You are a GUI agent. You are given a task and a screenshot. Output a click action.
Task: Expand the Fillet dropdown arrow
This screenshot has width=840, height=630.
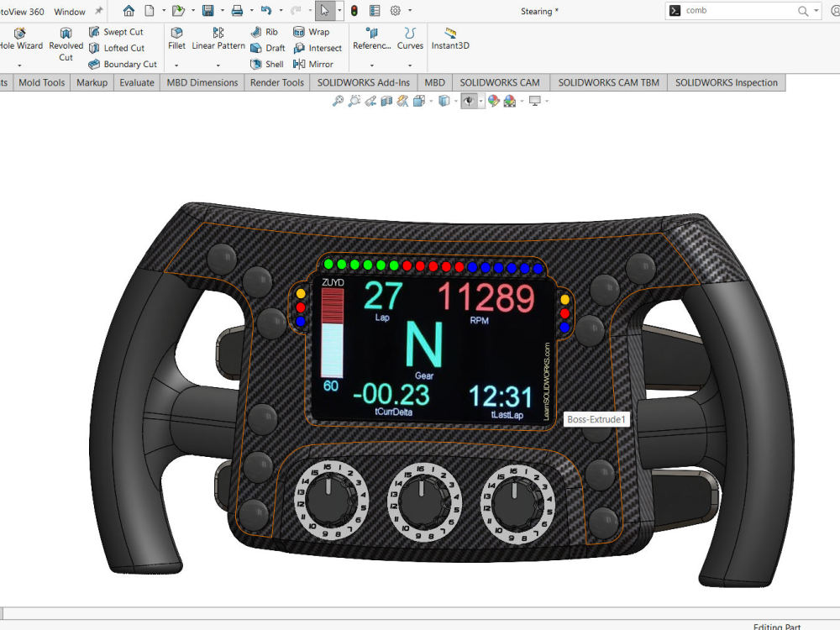coord(176,66)
